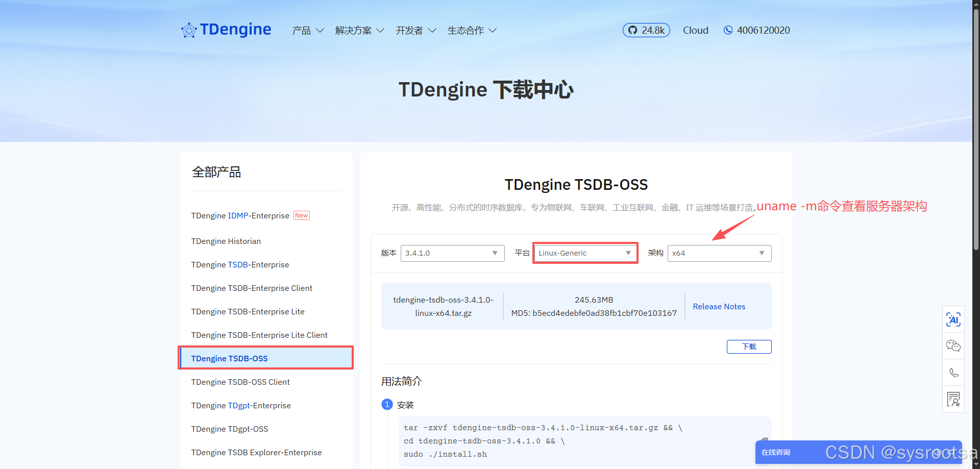Open the Cloud link in header
Image resolution: width=980 pixels, height=469 pixels.
pyautogui.click(x=696, y=30)
